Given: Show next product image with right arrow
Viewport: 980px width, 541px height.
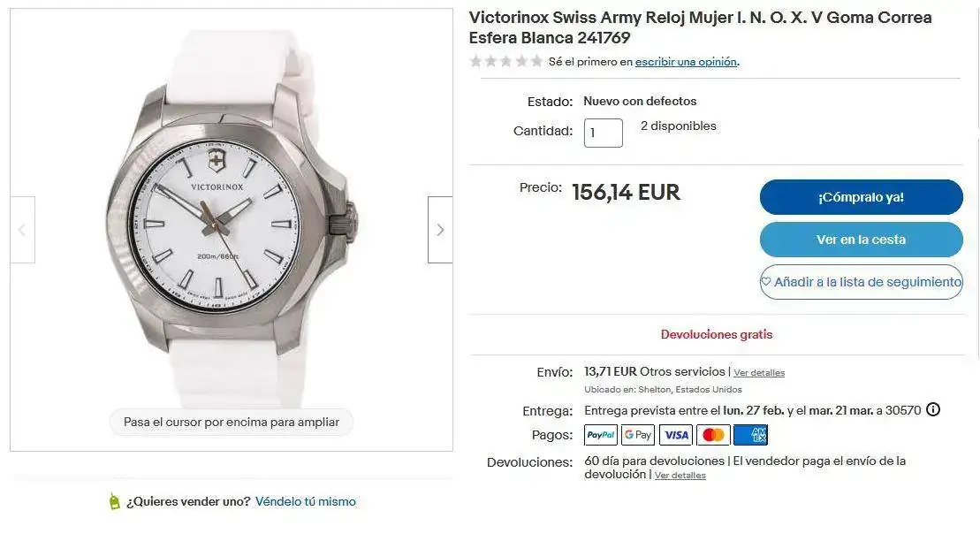Looking at the screenshot, I should pyautogui.click(x=440, y=230).
